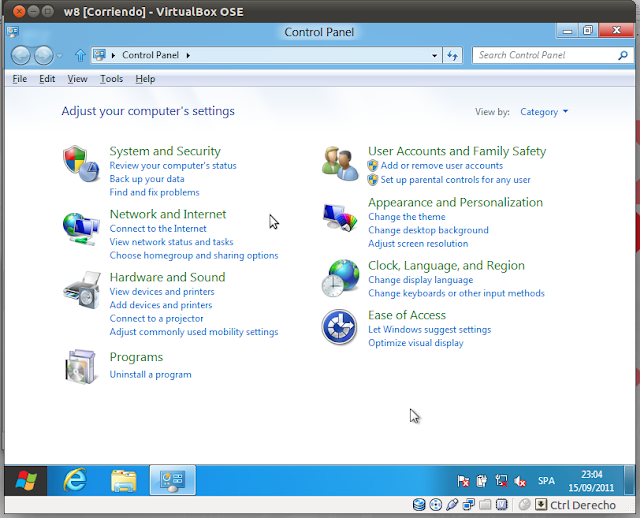Select the Control Panel taskbar button
640x518 pixels.
click(x=173, y=480)
